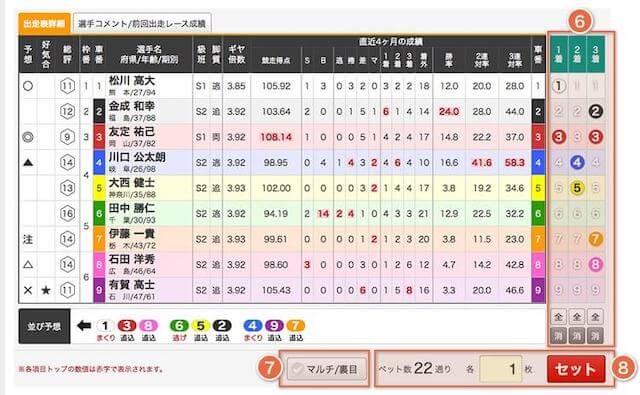
Task: Click the 注 mark for 伊藤 一貴
Action: coord(28,239)
